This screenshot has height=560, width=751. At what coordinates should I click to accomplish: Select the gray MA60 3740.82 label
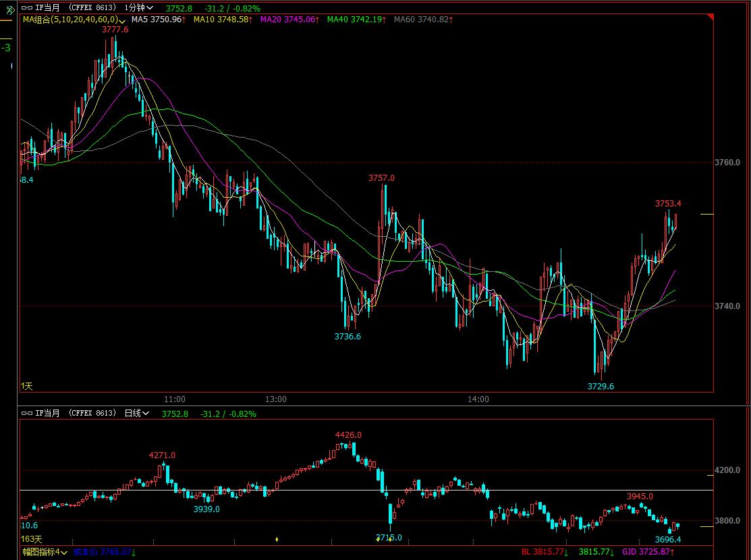point(423,20)
